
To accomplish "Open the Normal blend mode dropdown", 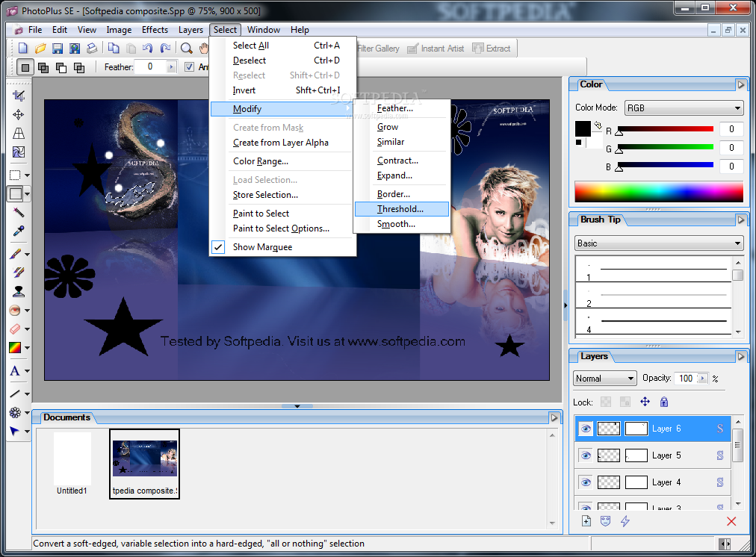I will pyautogui.click(x=604, y=379).
